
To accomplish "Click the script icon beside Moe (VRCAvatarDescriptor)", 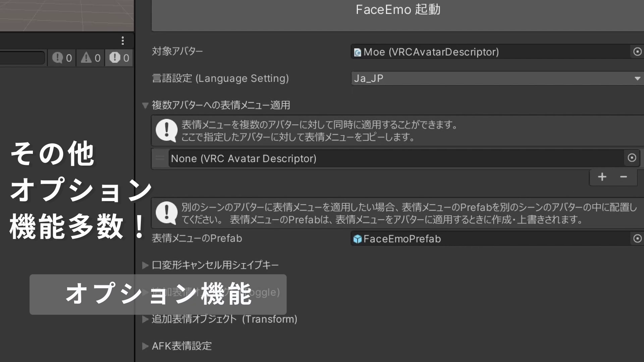I will click(x=358, y=52).
